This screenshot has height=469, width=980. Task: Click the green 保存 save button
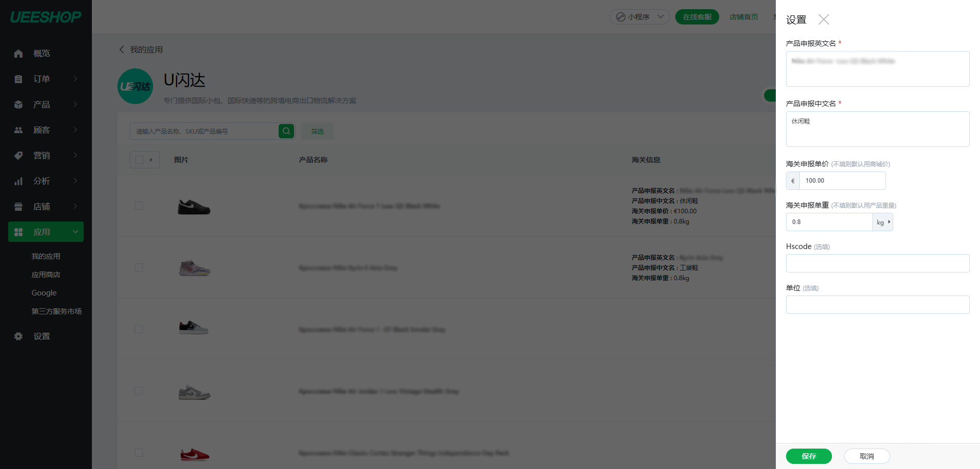tap(809, 456)
